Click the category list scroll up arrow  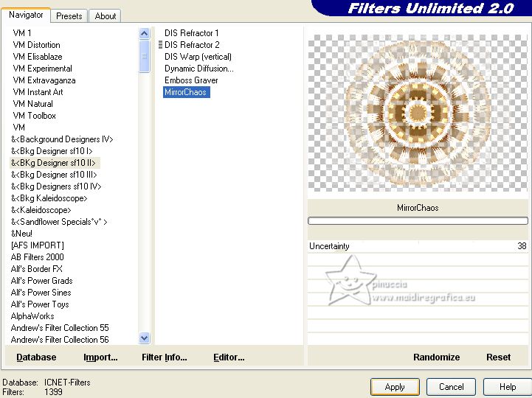coord(144,33)
